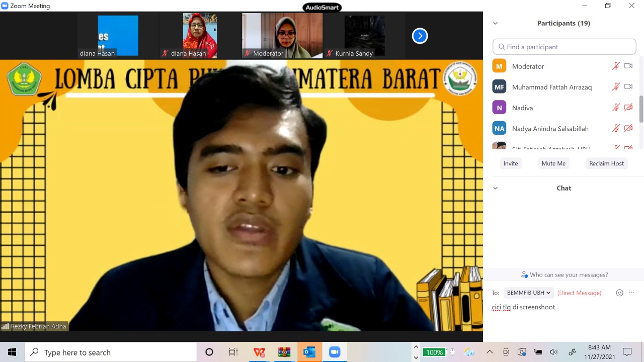Open the BEMMFIB UBH recipient dropdown
The height and width of the screenshot is (362, 644).
528,293
